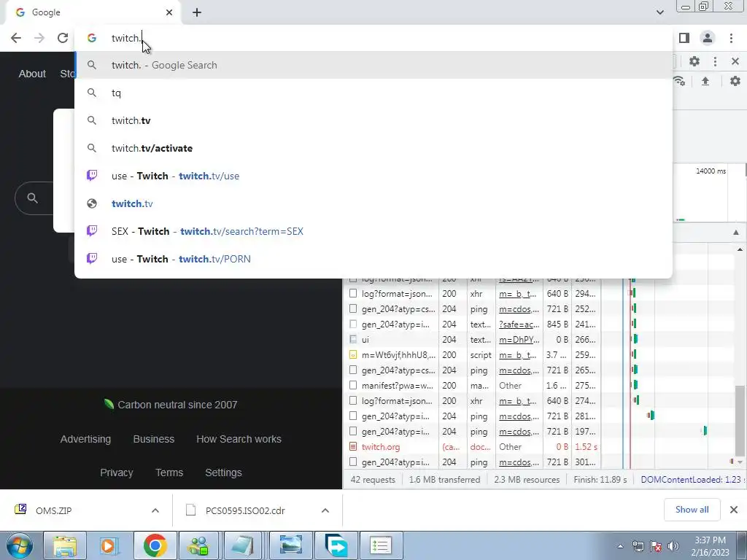Image resolution: width=747 pixels, height=560 pixels.
Task: Open the Windows Start menu orb
Action: tap(20, 545)
